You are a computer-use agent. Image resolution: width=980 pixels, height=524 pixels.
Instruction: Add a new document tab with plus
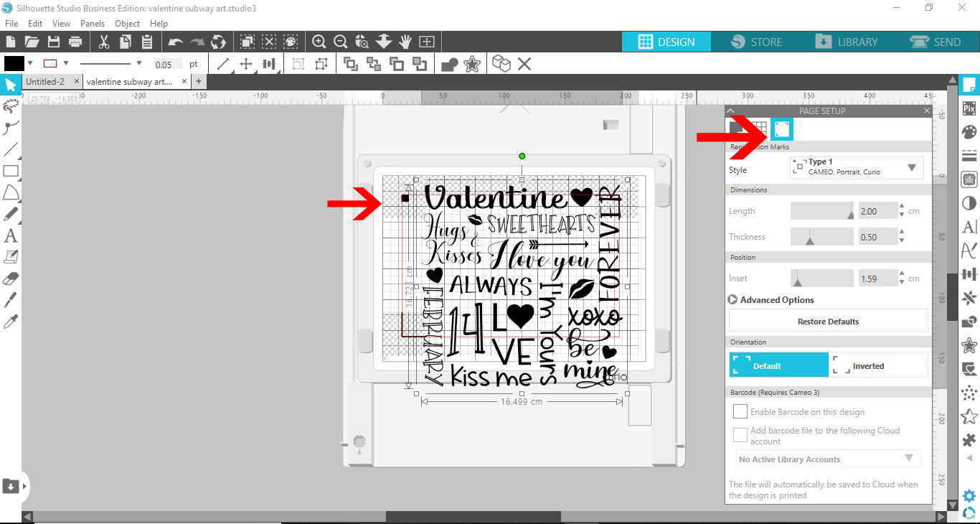coord(198,82)
